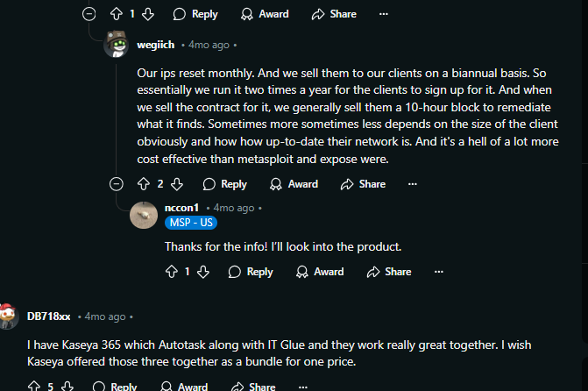Screen dimensions: 588x391
Task: Open more options on nccon1's comment
Action: tap(439, 271)
